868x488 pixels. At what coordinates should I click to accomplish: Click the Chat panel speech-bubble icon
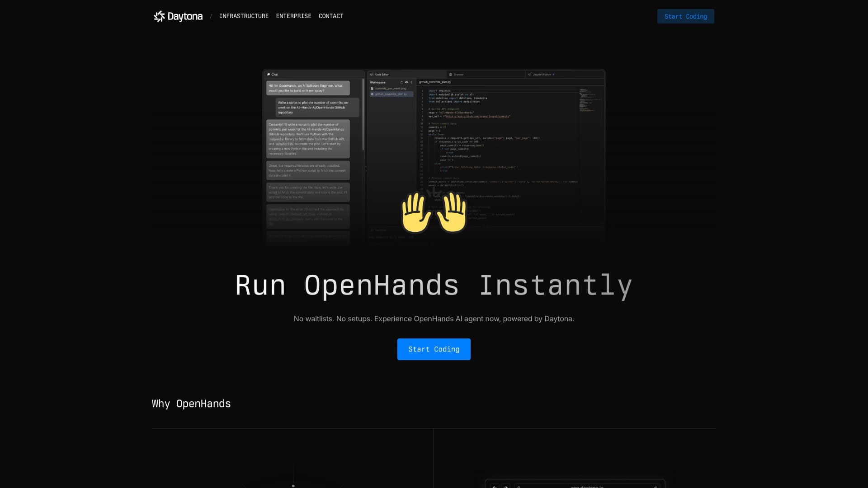pos(269,75)
